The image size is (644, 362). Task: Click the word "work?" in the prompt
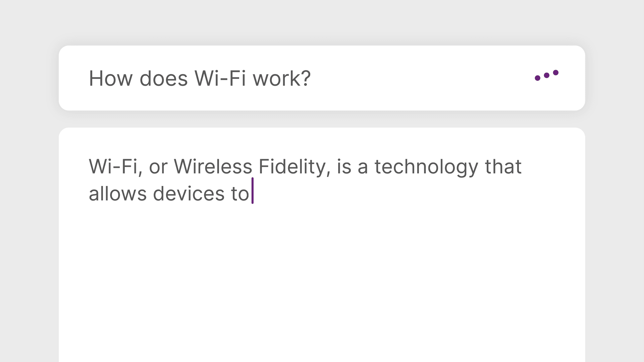(282, 78)
